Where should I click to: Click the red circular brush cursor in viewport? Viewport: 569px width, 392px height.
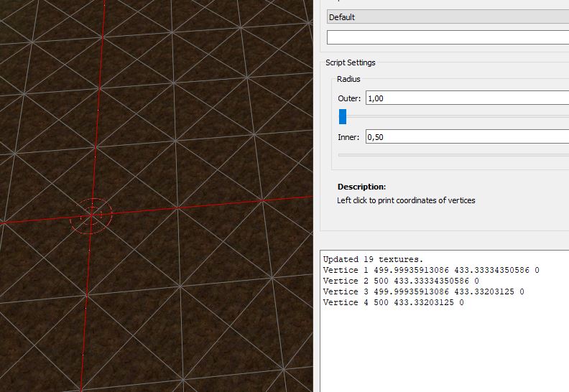[x=91, y=216]
